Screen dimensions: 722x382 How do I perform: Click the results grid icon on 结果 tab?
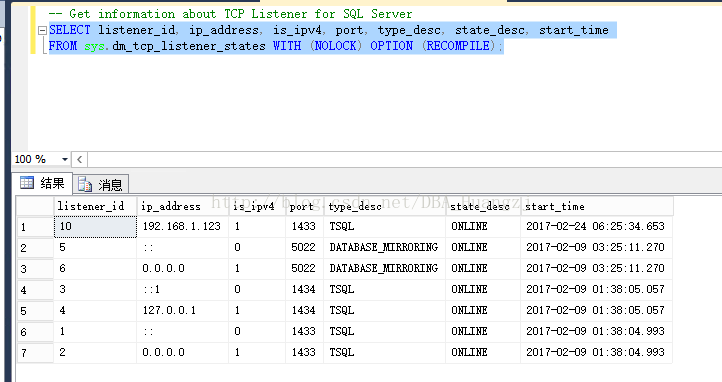pos(27,183)
